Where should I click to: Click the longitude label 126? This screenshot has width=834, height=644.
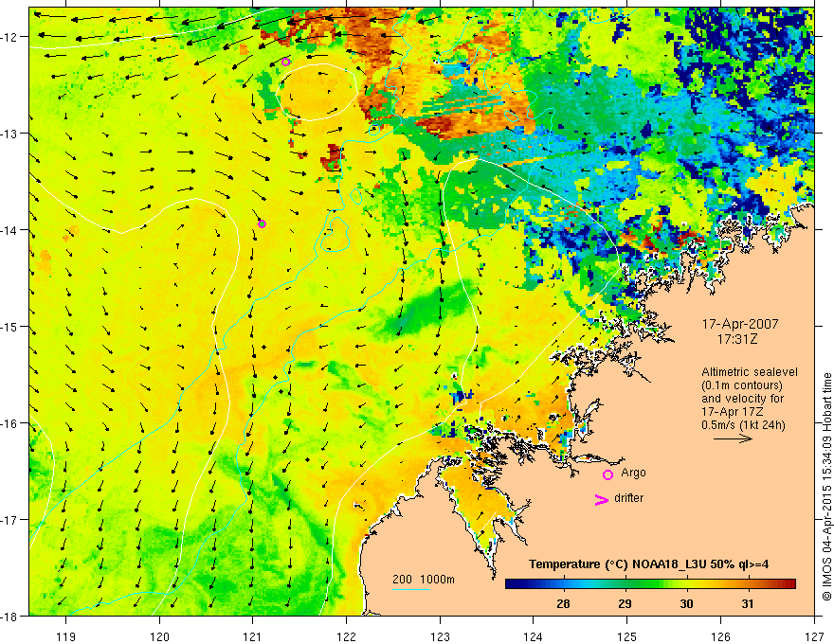pos(720,636)
